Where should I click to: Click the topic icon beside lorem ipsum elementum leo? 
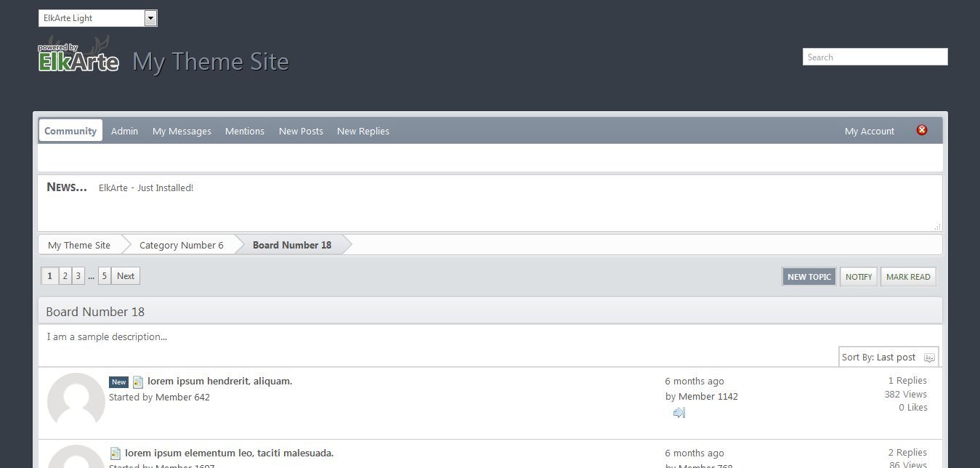pyautogui.click(x=115, y=453)
